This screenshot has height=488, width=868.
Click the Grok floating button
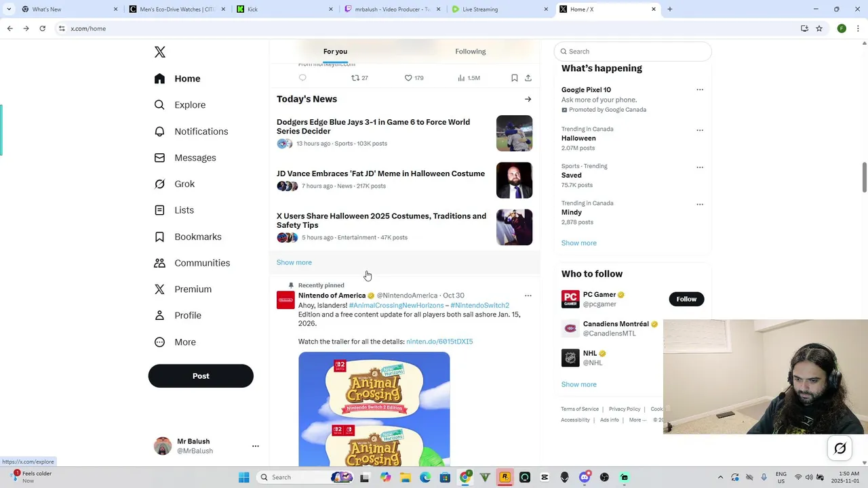840,448
